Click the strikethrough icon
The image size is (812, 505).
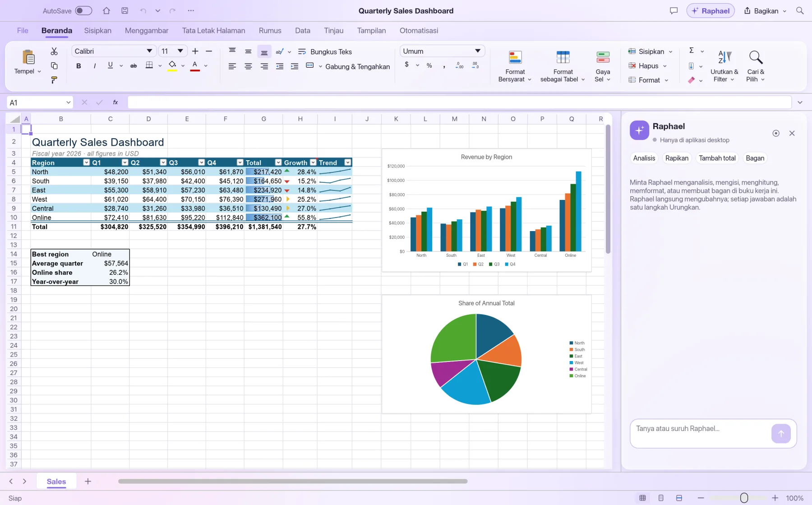click(x=134, y=66)
